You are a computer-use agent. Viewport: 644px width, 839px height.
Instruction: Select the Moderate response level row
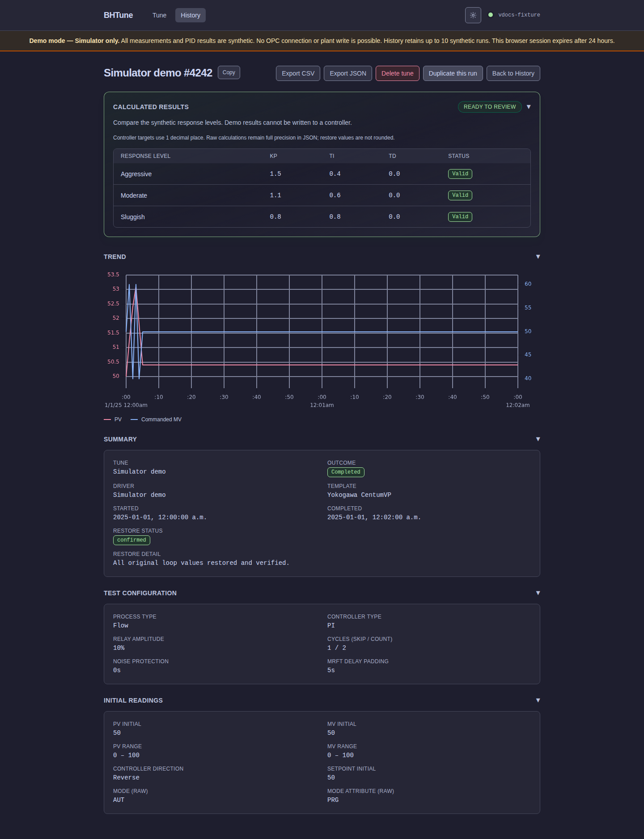322,195
